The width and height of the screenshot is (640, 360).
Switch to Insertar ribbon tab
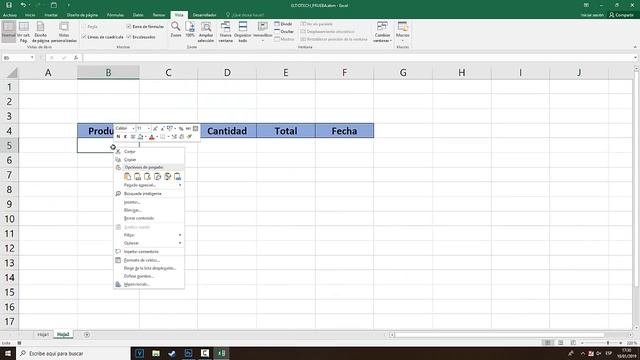51,15
